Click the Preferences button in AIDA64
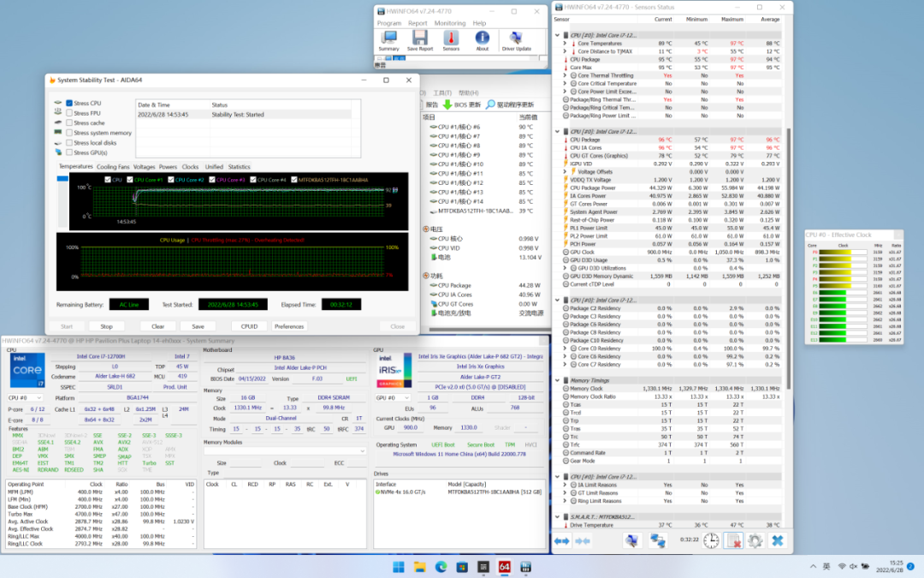This screenshot has width=924, height=578. [289, 326]
